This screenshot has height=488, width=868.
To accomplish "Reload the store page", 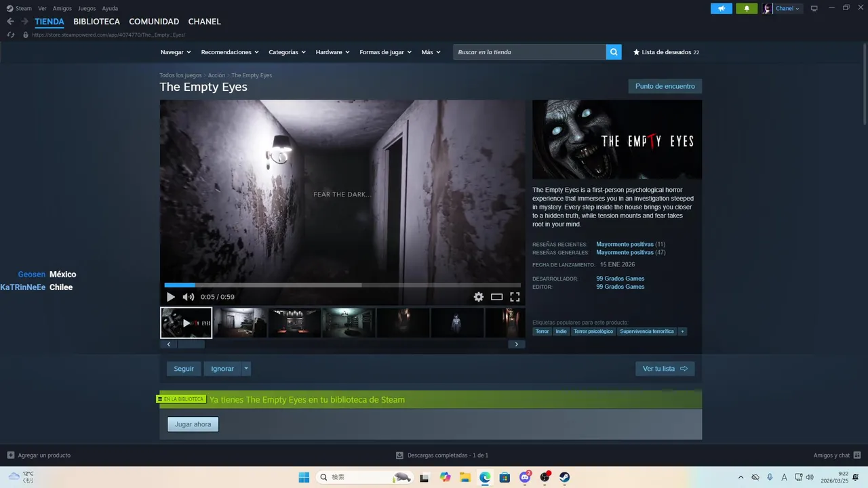I will click(11, 35).
